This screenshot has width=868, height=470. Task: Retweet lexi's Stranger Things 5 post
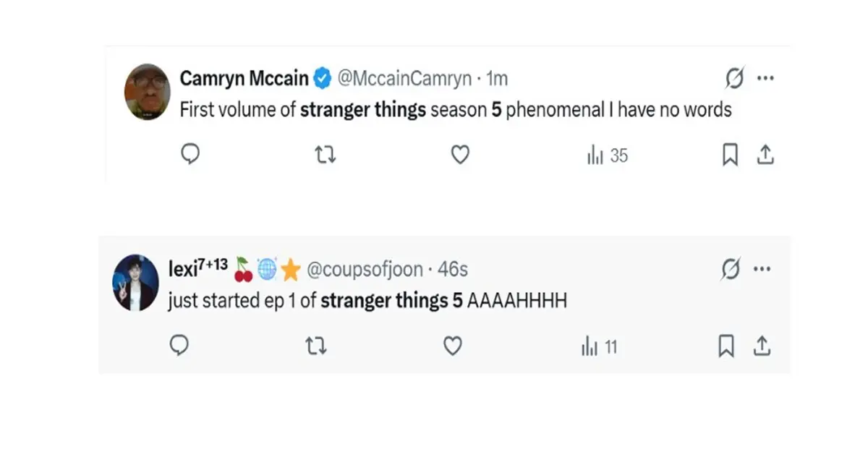click(x=316, y=347)
